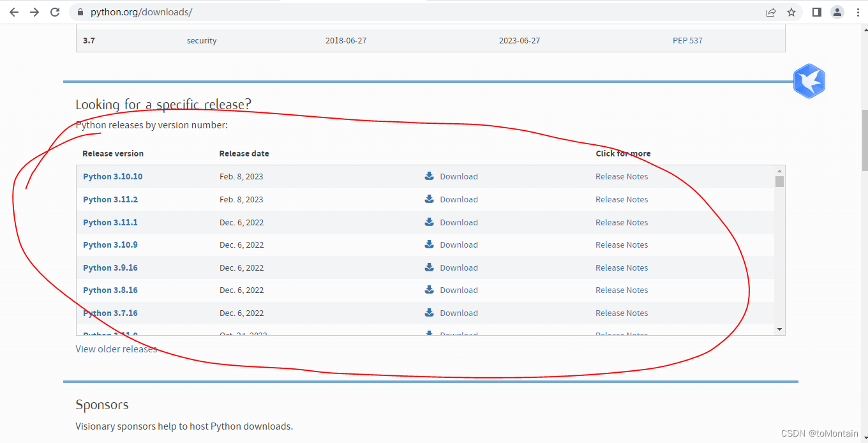The image size is (868, 443).
Task: Open the Python 3.10.10 release page
Action: click(112, 176)
